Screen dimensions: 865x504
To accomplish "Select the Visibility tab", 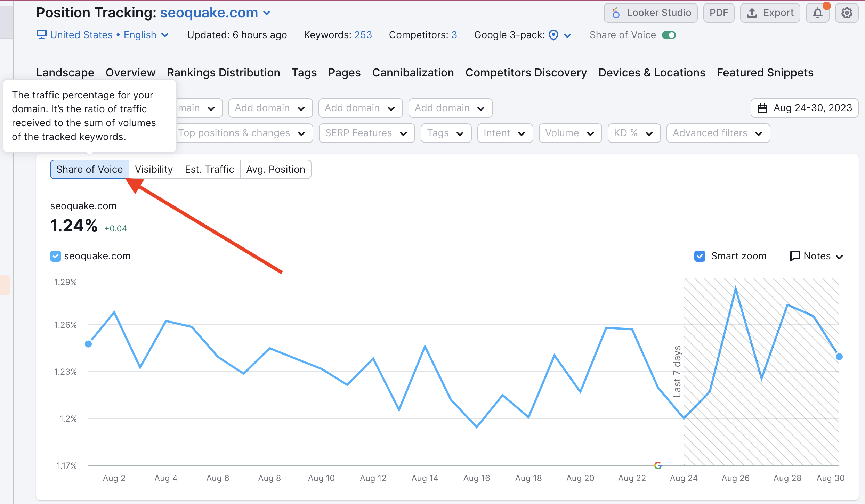I will click(152, 169).
